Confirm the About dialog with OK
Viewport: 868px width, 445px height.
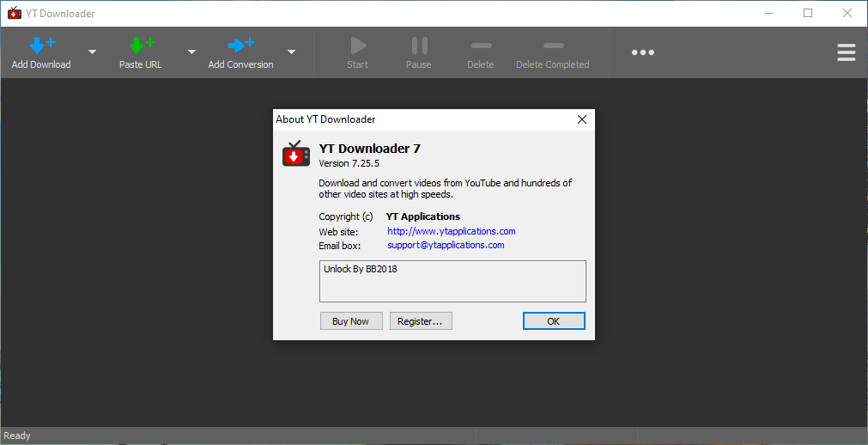554,321
